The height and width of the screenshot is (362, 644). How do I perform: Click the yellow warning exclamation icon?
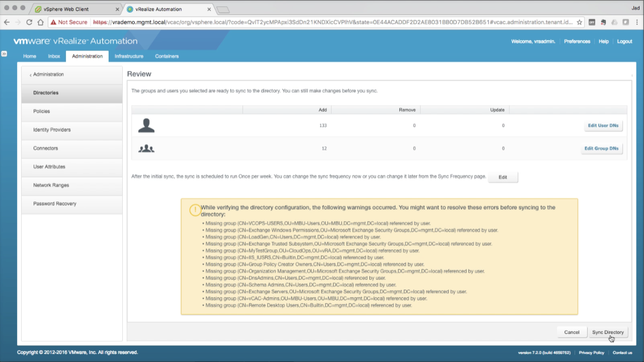coord(195,210)
